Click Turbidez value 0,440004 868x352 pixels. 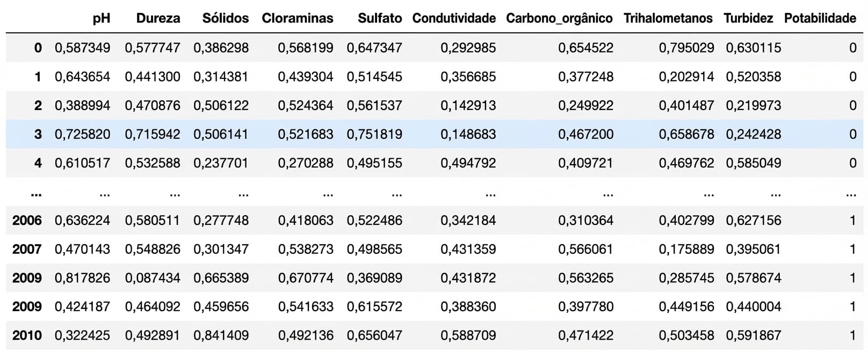754,306
